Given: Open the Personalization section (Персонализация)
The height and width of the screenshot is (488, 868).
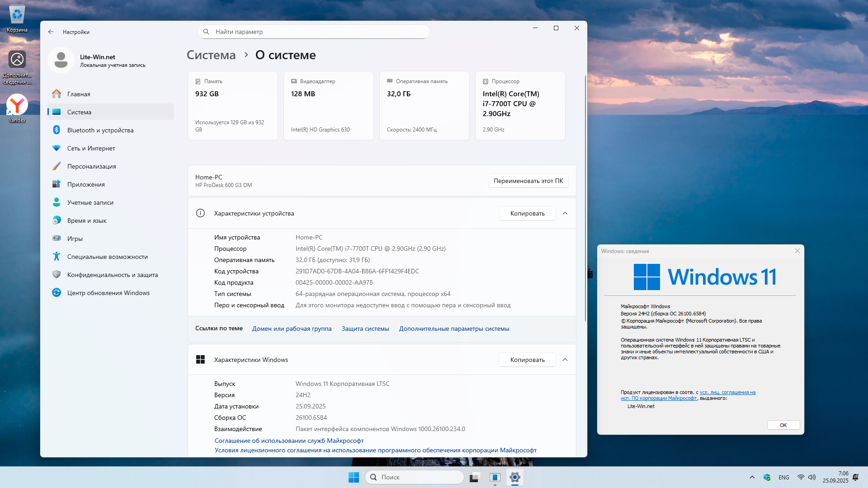Looking at the screenshot, I should 91,166.
